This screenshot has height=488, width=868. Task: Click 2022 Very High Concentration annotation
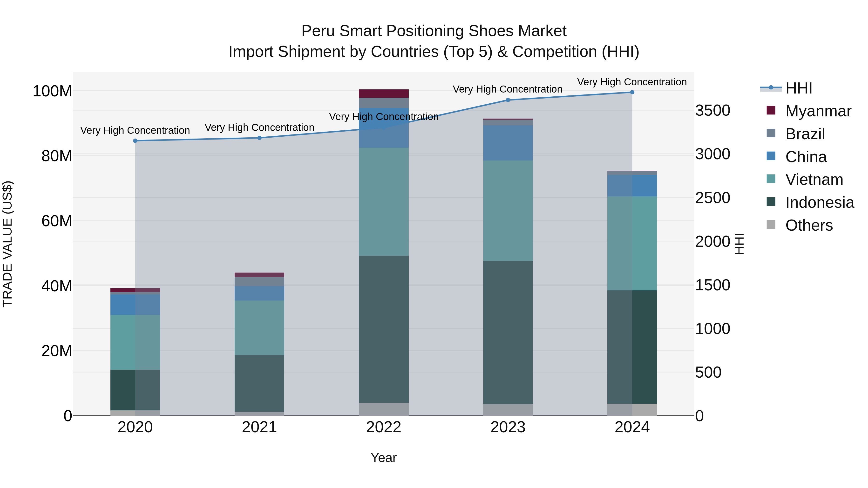(384, 117)
